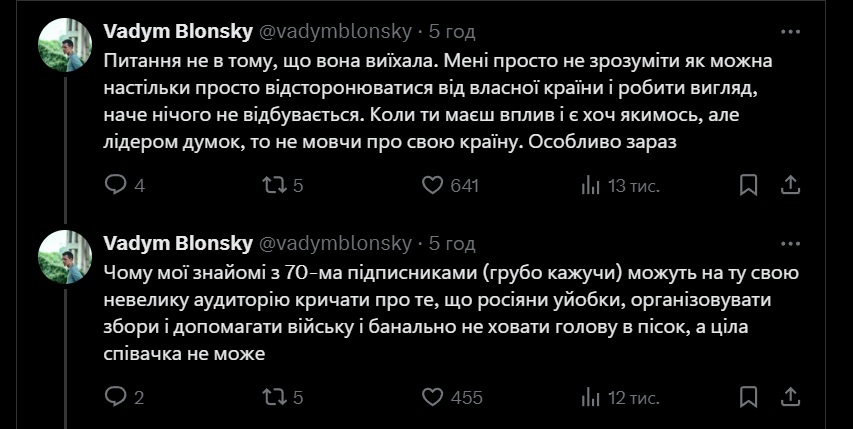Like the tweet with 455 likes
This screenshot has width=853, height=429.
pos(432,397)
